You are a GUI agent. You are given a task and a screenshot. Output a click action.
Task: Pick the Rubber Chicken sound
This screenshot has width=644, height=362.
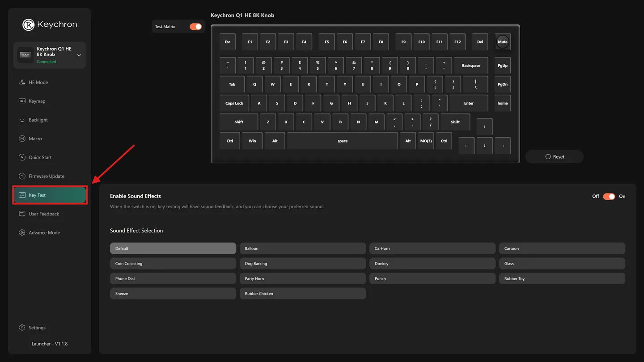tap(303, 294)
